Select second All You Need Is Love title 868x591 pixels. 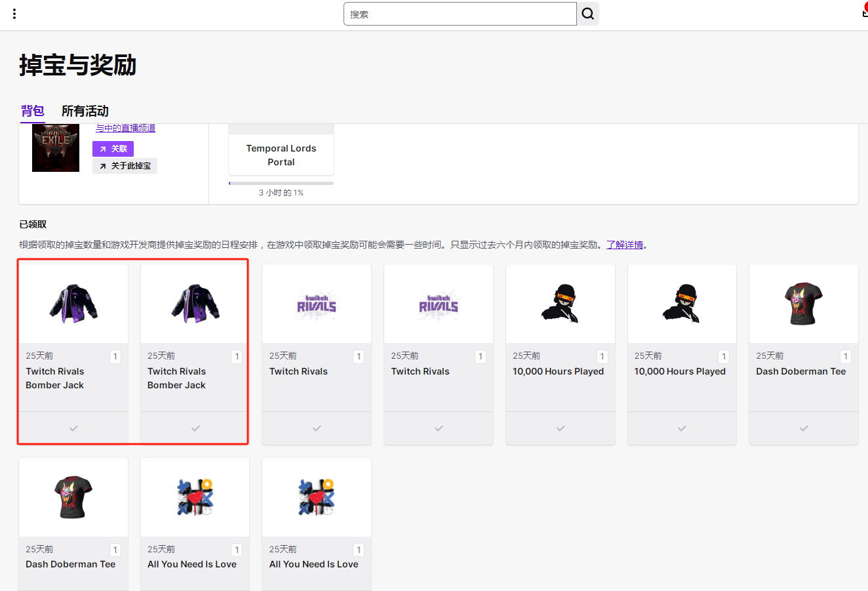[314, 564]
